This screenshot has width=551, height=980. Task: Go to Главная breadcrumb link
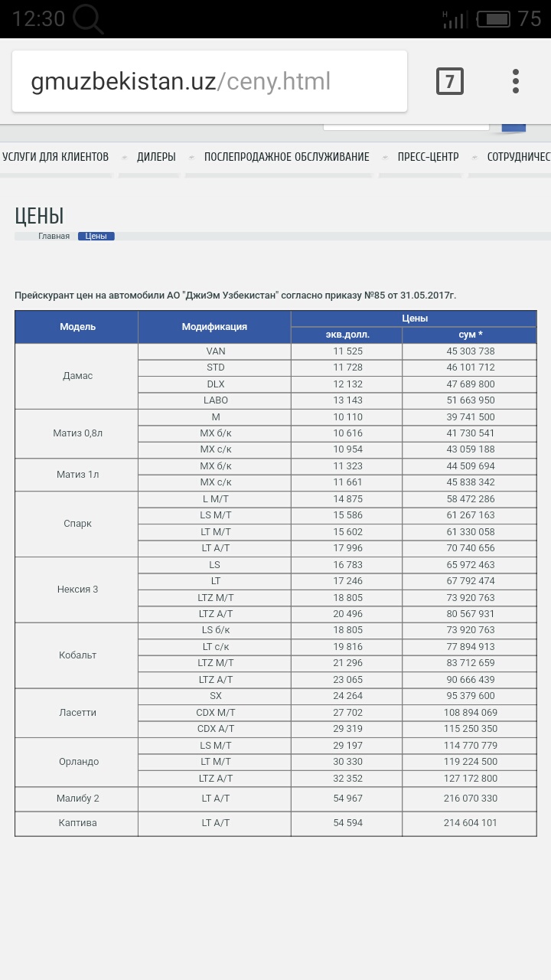54,237
